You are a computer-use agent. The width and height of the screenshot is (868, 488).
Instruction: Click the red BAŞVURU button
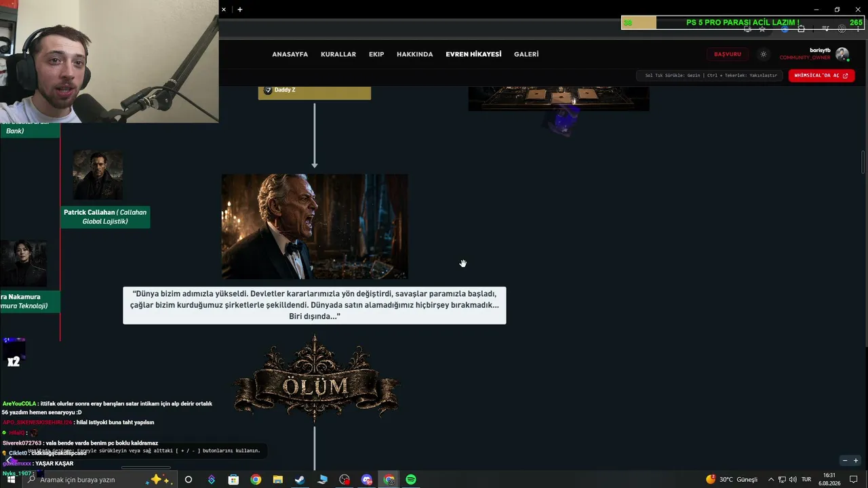click(728, 54)
